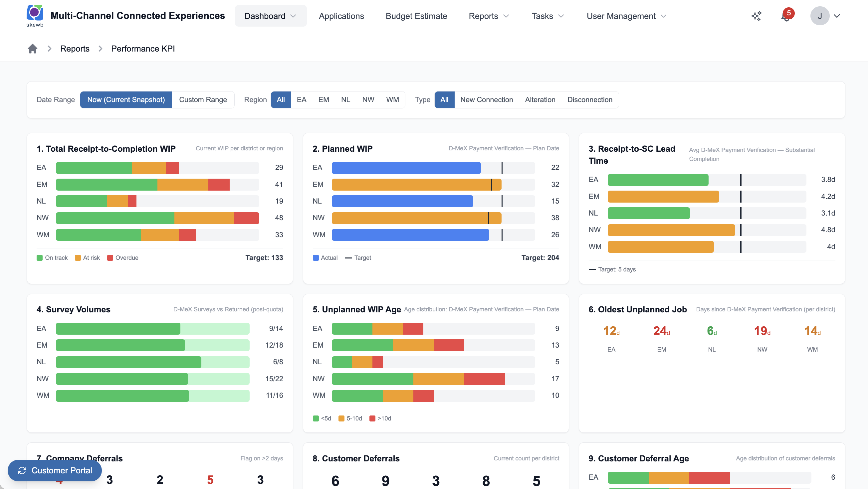This screenshot has width=868, height=489.
Task: Click the Target: 5 days legend
Action: point(612,269)
